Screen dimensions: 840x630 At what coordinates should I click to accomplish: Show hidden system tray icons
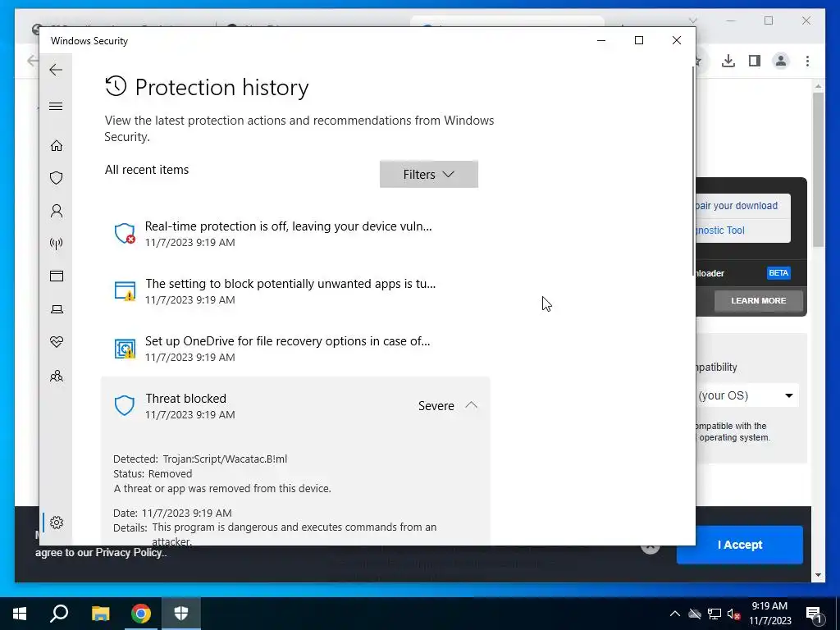pyautogui.click(x=675, y=614)
